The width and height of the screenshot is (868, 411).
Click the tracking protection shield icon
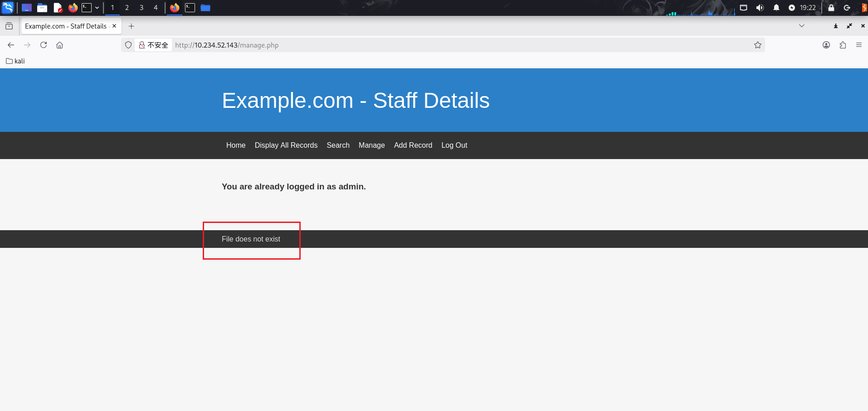point(128,45)
